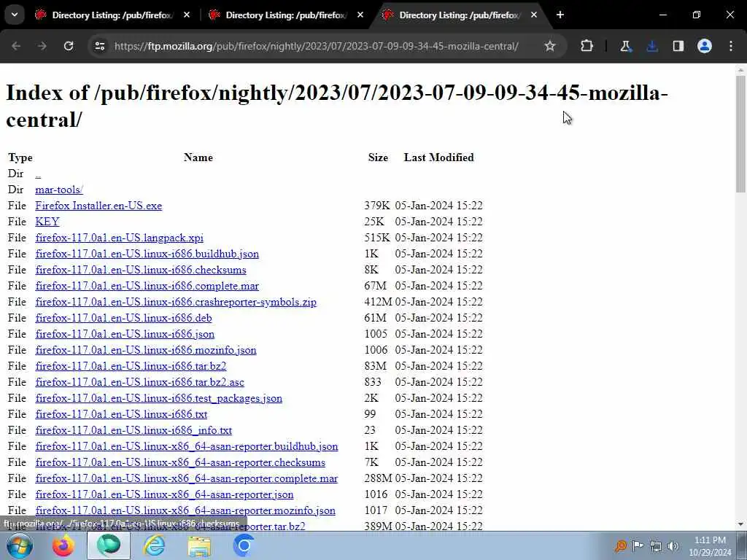The width and height of the screenshot is (747, 560).
Task: Open the tab search dropdown arrow
Action: point(15,15)
